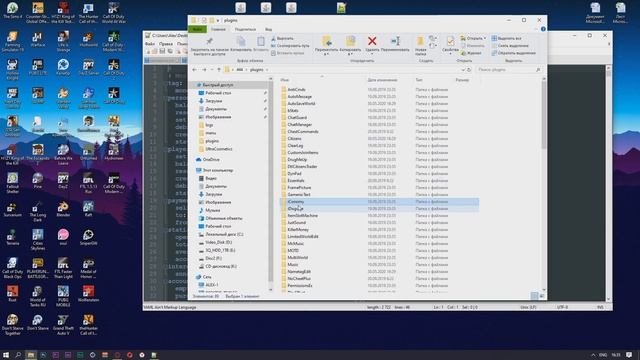Click the Copy path (Скопировать путь) icon
Image resolution: width=640 pixels, height=360 pixels.
click(273, 46)
